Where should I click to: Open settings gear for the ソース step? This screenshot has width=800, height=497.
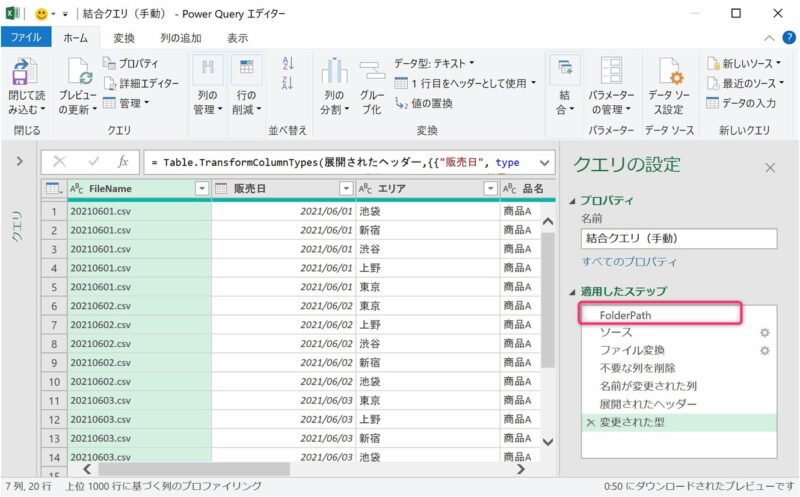(764, 333)
